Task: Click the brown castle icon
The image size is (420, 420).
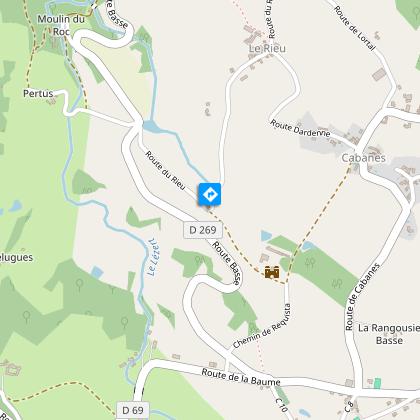Action: pyautogui.click(x=272, y=272)
